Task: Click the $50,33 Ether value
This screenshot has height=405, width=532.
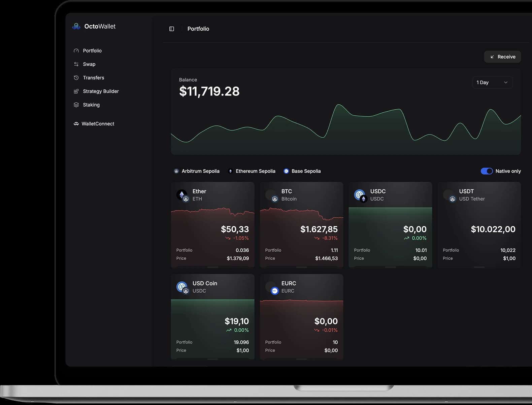Action: pyautogui.click(x=235, y=229)
